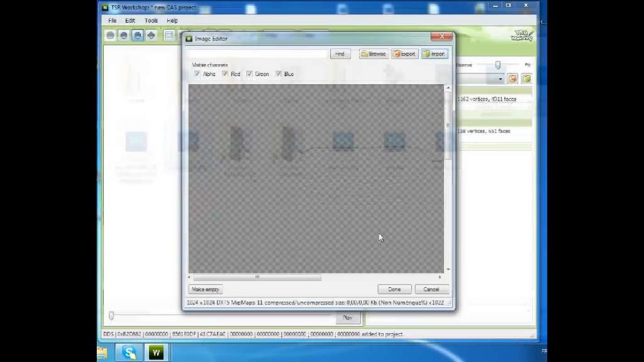644x362 pixels.
Task: Click the fourth toolbar view icon
Action: point(151,35)
